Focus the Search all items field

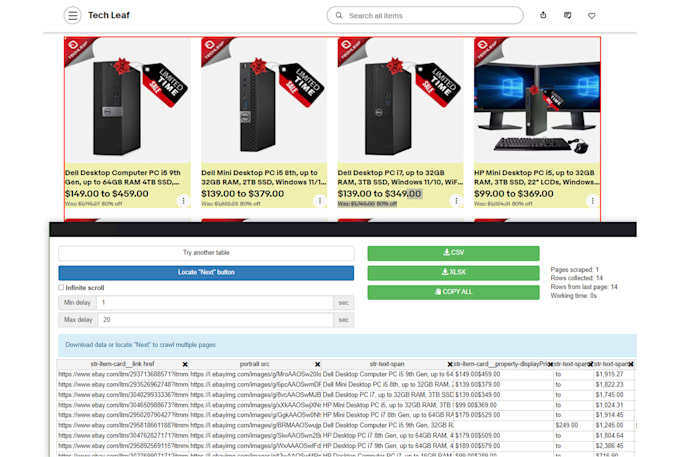coord(425,16)
